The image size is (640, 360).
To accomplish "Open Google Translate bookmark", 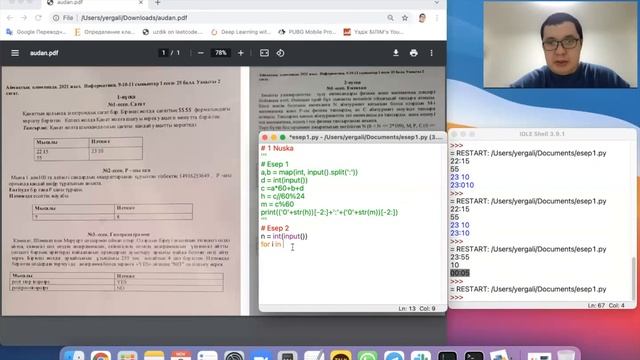I will point(36,32).
